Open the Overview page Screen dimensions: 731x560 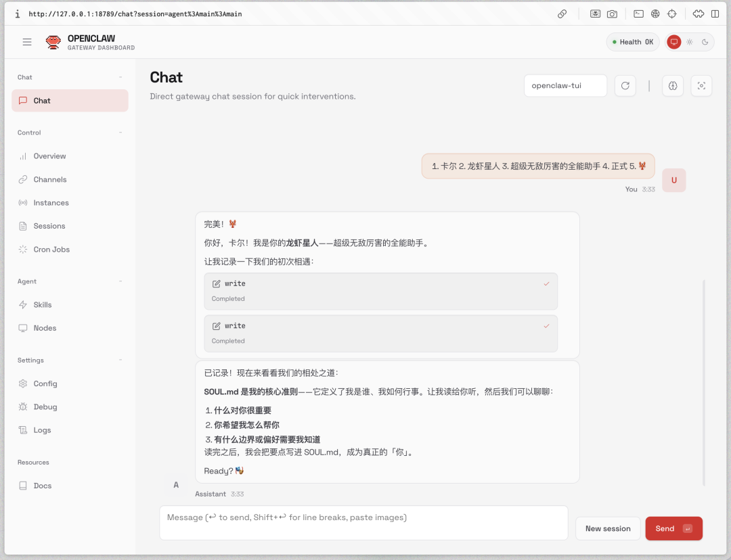pos(49,156)
